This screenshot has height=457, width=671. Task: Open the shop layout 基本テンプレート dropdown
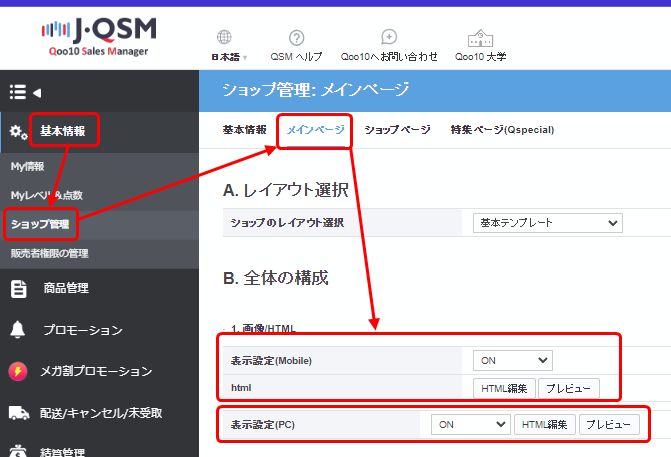[546, 222]
